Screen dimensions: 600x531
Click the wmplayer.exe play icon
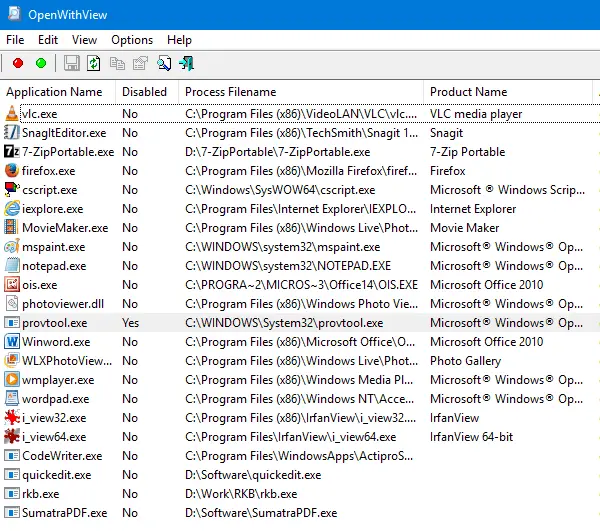pyautogui.click(x=11, y=379)
